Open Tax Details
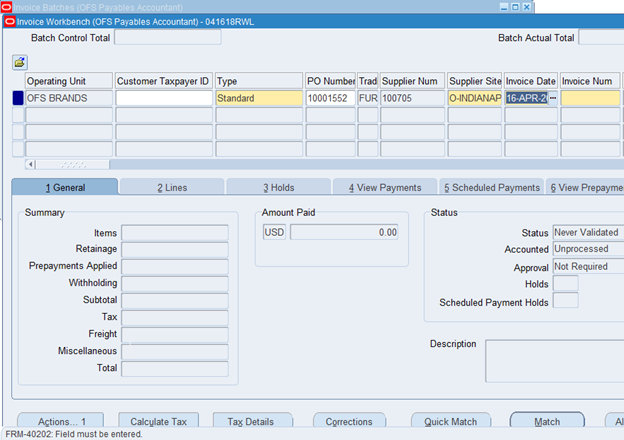Image resolution: width=624 pixels, height=440 pixels. 253,421
